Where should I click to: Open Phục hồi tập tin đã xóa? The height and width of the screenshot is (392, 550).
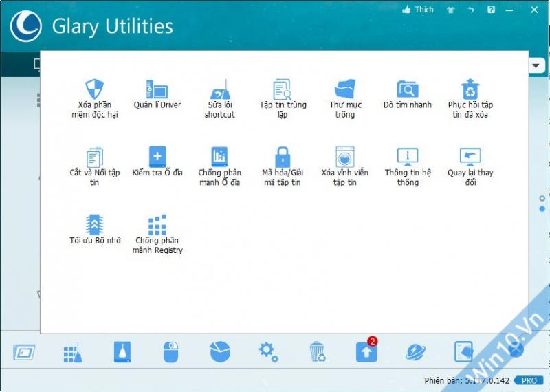(x=470, y=98)
